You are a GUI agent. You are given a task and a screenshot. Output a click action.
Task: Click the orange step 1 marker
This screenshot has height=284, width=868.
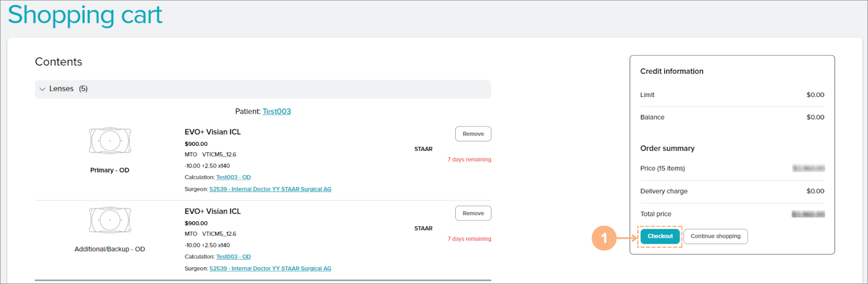(604, 237)
